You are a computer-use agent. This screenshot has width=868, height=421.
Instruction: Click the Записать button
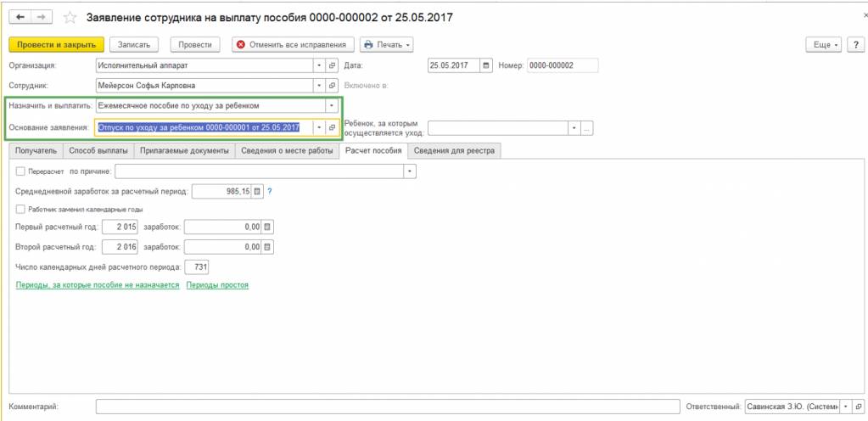[x=135, y=45]
